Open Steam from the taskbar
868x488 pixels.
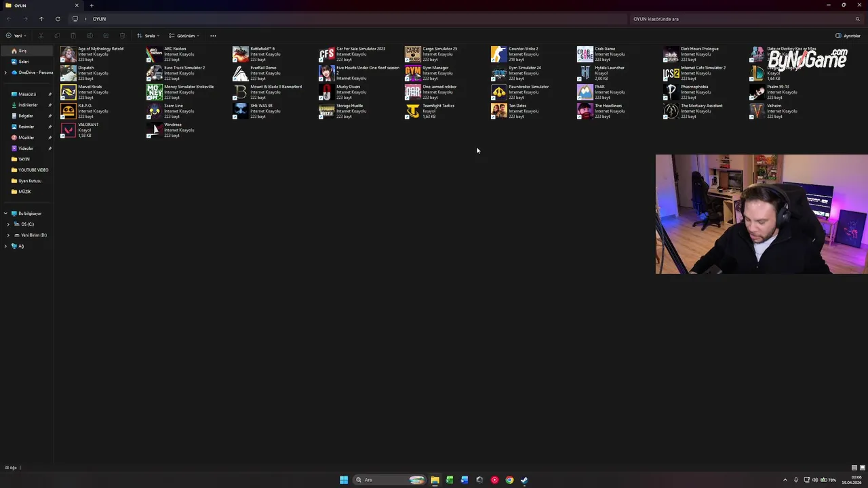524,480
